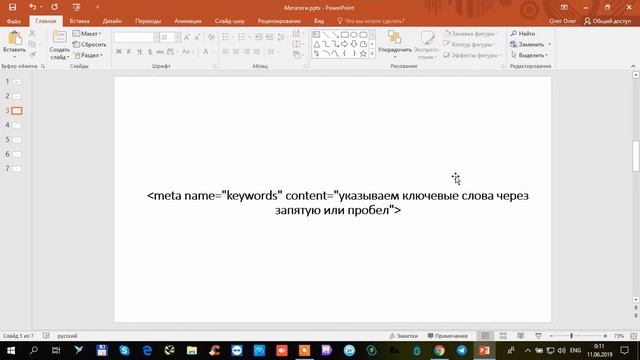Switch to the Анимация (Animation) tab

pyautogui.click(x=188, y=21)
